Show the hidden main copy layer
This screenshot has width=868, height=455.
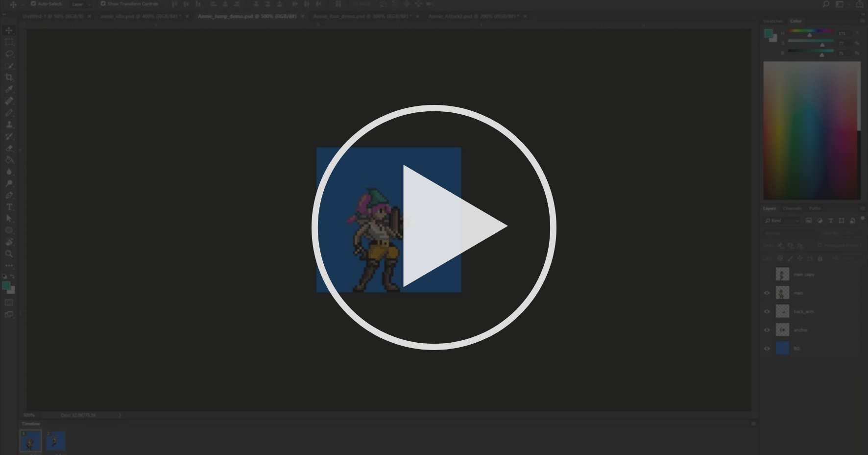767,274
